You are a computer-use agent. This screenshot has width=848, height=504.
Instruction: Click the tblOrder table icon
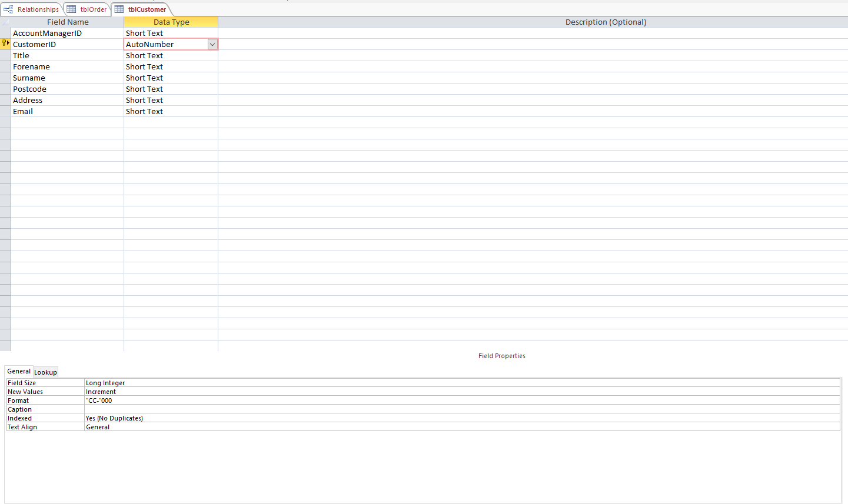pyautogui.click(x=71, y=9)
